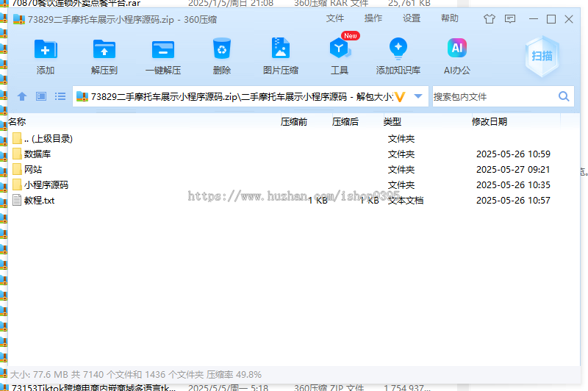The height and width of the screenshot is (391, 588).
Task: Click the 网站 folder icon
Action: 17,169
